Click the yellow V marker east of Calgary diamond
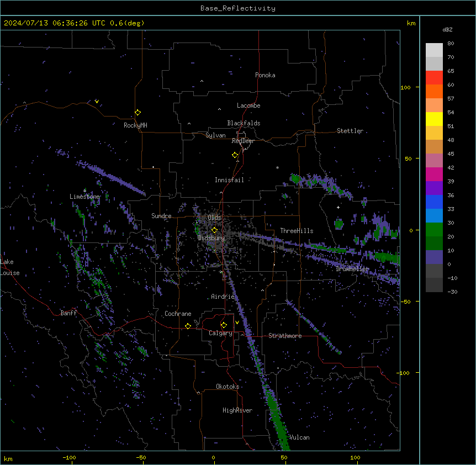The height and width of the screenshot is (465, 476). coord(237,323)
